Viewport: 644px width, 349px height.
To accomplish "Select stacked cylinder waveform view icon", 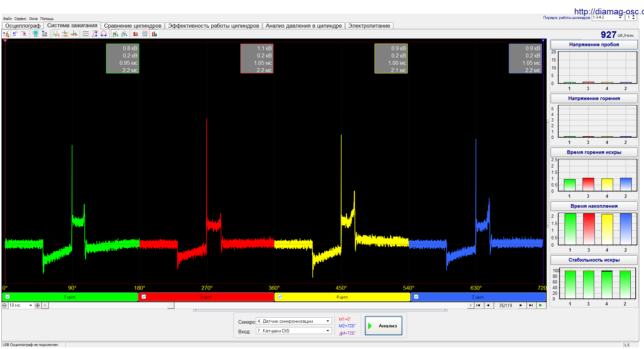I will (65, 34).
